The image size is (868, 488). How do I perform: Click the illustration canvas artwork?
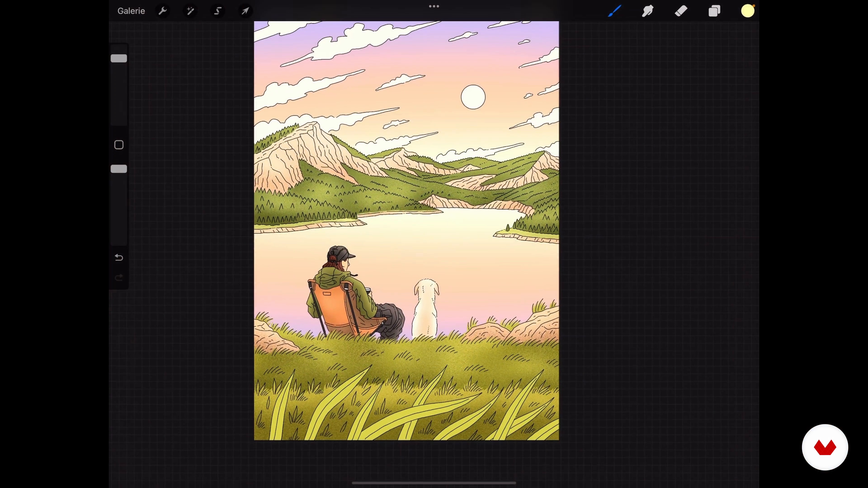(406, 231)
